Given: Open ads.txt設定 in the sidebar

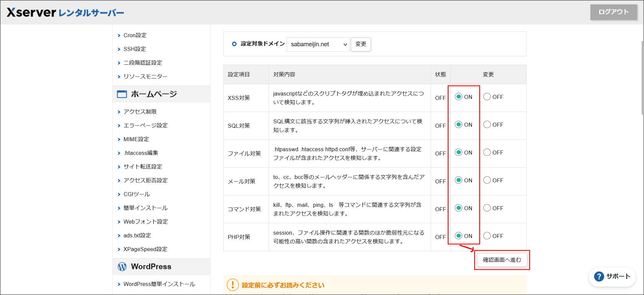Looking at the screenshot, I should point(137,235).
